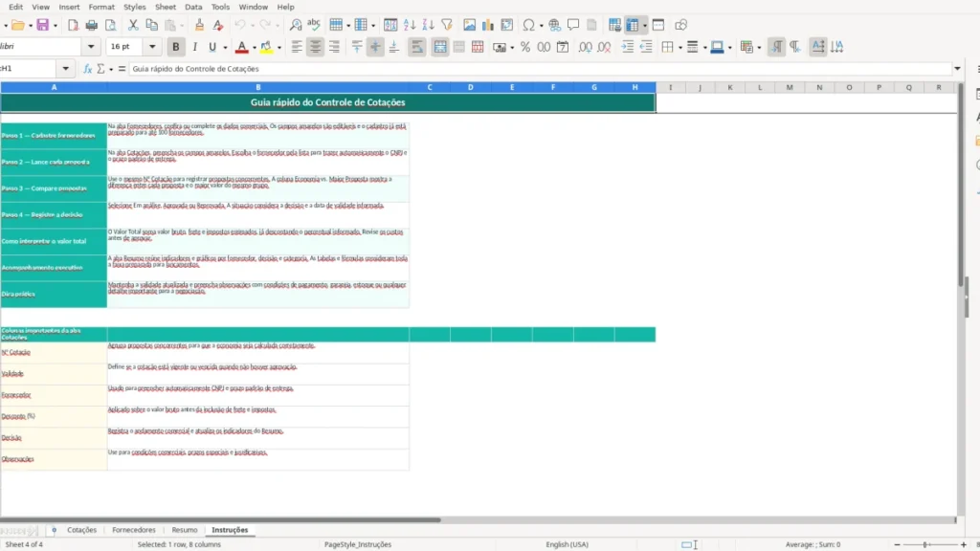Insert a comment with the speech bubble icon

(x=573, y=25)
